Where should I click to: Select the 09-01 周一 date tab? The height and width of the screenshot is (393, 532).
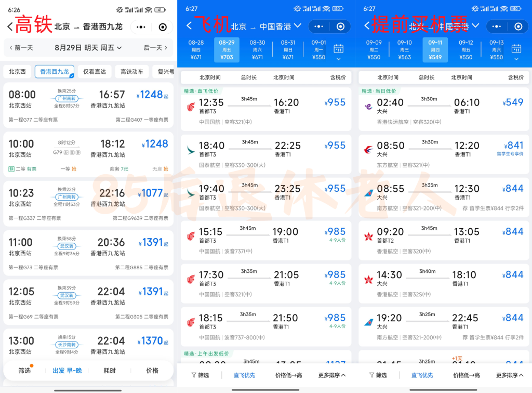(x=318, y=50)
